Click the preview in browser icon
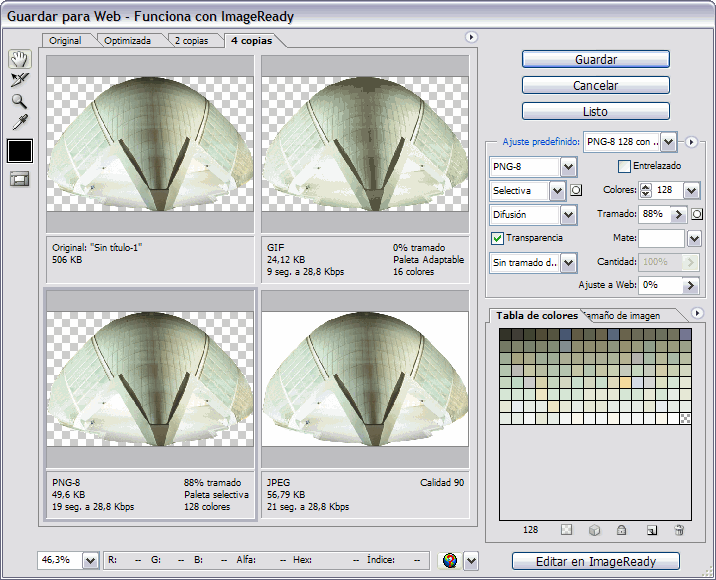Screen dimensions: 716x580 tap(450, 561)
